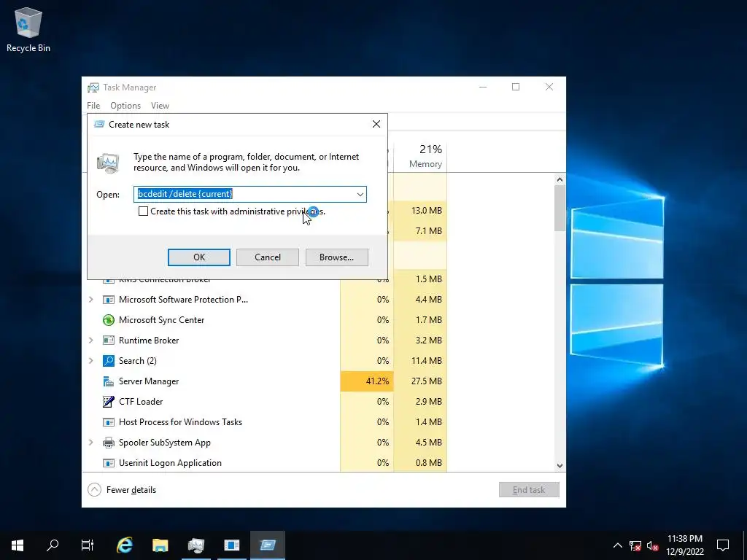Image resolution: width=747 pixels, height=560 pixels.
Task: Close the Create new task dialog
Action: pos(376,124)
